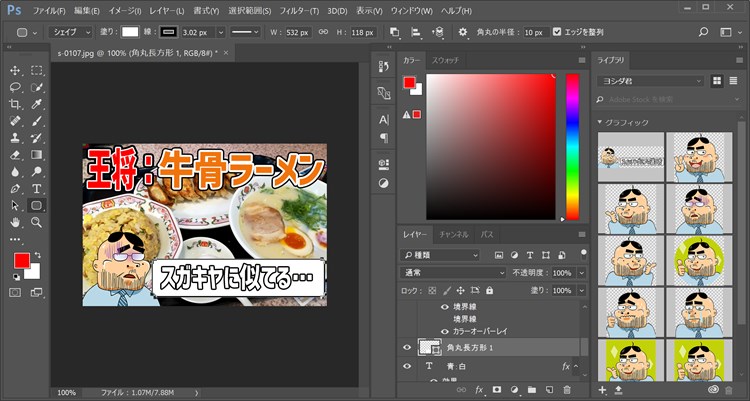Select the Gradient tool
The height and width of the screenshot is (401, 750).
tap(36, 155)
